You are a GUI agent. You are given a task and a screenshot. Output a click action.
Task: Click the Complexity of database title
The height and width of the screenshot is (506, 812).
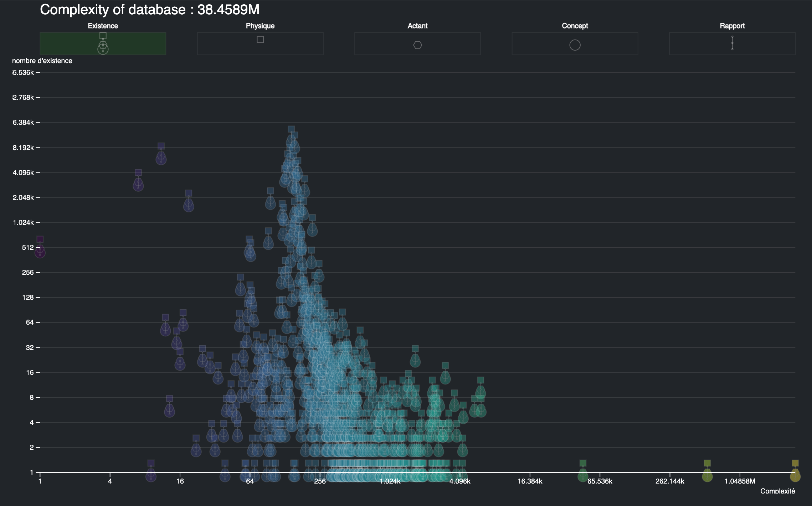[x=150, y=10]
